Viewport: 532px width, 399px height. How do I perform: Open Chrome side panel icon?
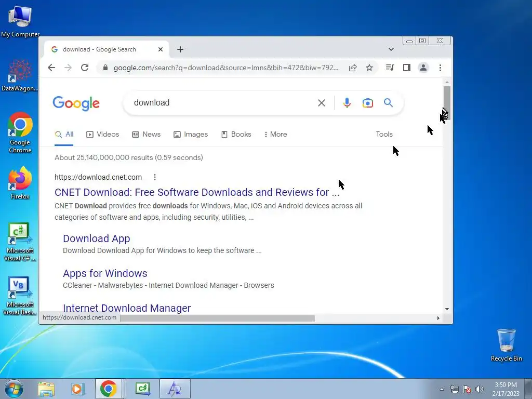406,68
